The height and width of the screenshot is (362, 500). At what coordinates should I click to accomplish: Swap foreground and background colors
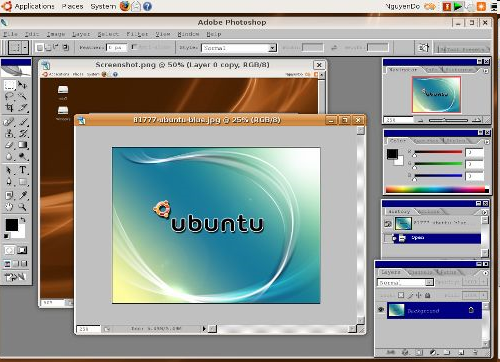click(23, 220)
